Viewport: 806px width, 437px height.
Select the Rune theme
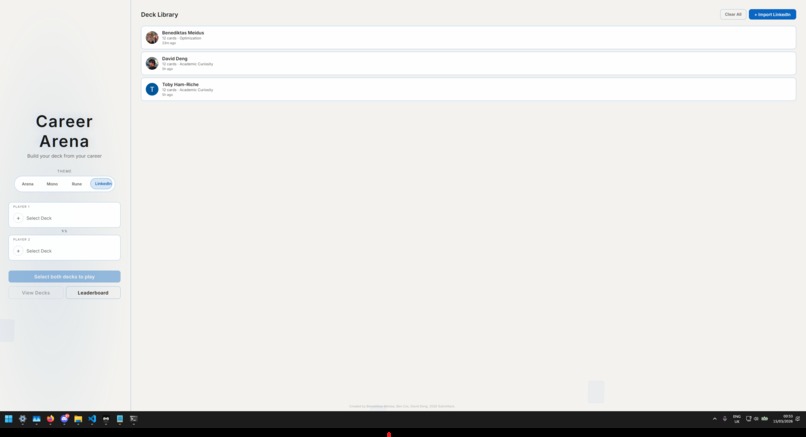pos(77,184)
